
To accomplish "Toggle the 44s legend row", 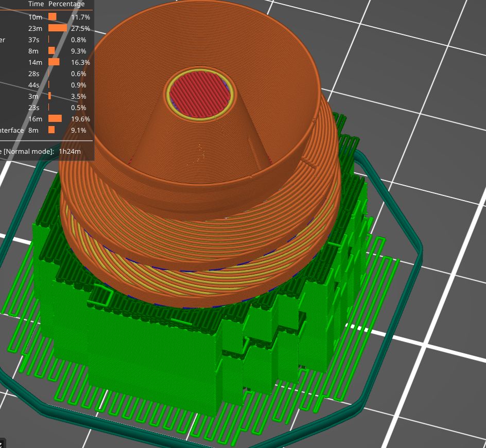I will 46,85.
